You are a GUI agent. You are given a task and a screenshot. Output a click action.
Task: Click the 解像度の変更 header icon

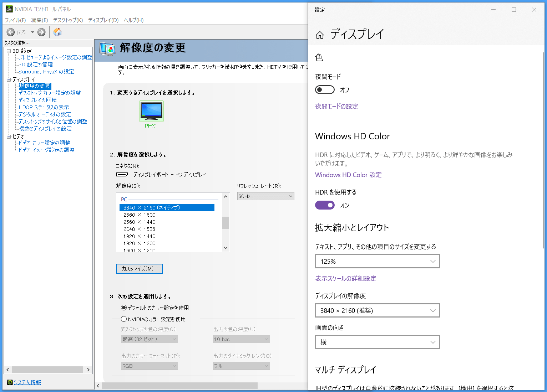[x=107, y=48]
